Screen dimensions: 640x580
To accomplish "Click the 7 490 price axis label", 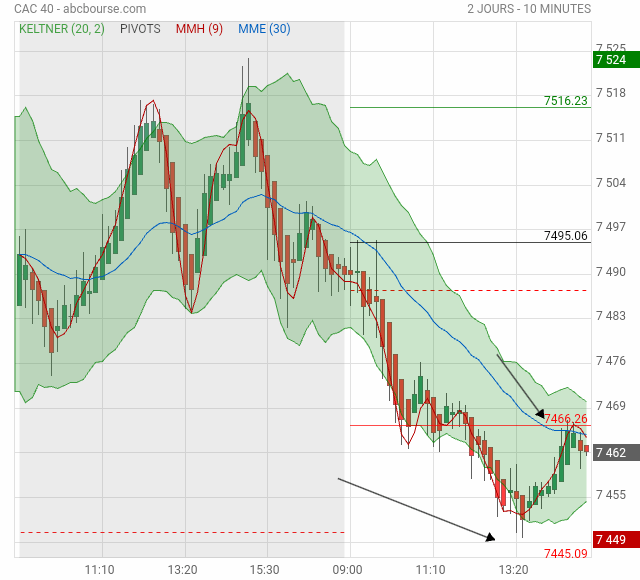I will (611, 271).
